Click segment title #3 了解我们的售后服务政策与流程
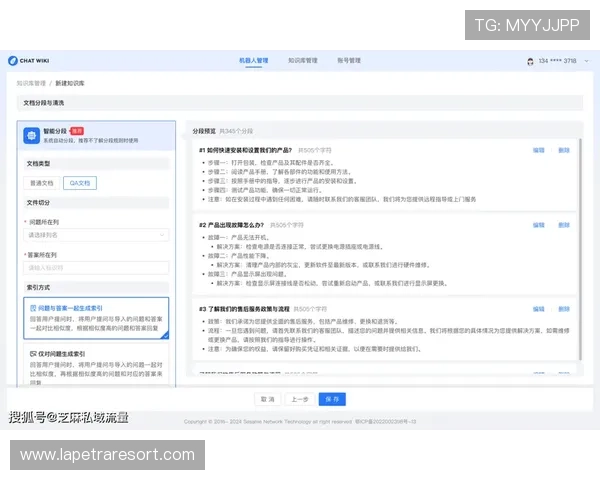600x480 pixels. click(x=244, y=309)
